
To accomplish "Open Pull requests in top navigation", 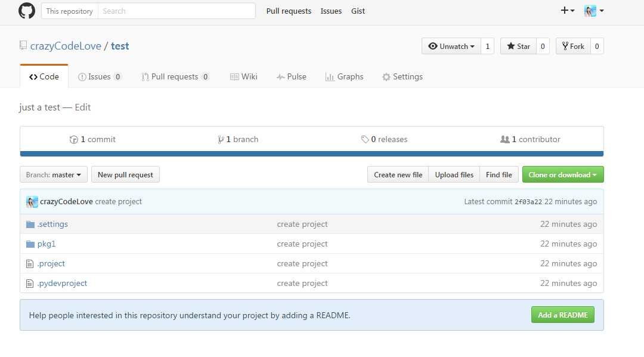I will coord(289,11).
